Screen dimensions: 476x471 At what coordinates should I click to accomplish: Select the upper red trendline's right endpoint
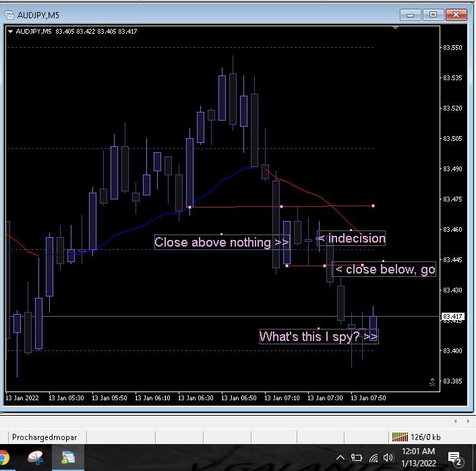tap(373, 206)
